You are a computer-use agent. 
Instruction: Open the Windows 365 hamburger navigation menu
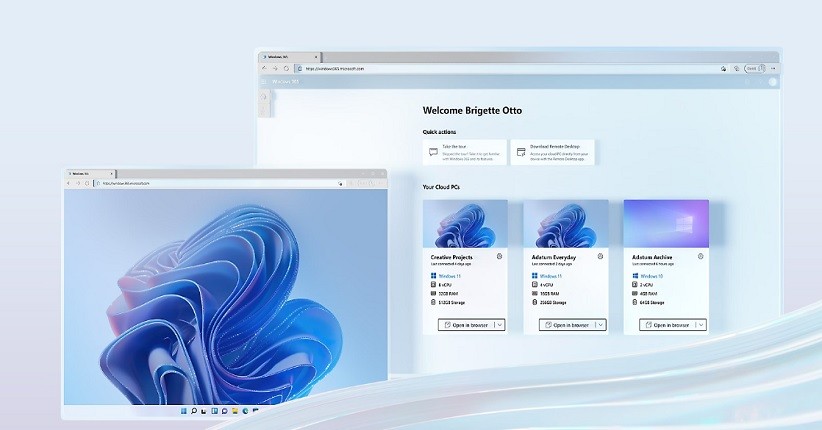pyautogui.click(x=264, y=82)
